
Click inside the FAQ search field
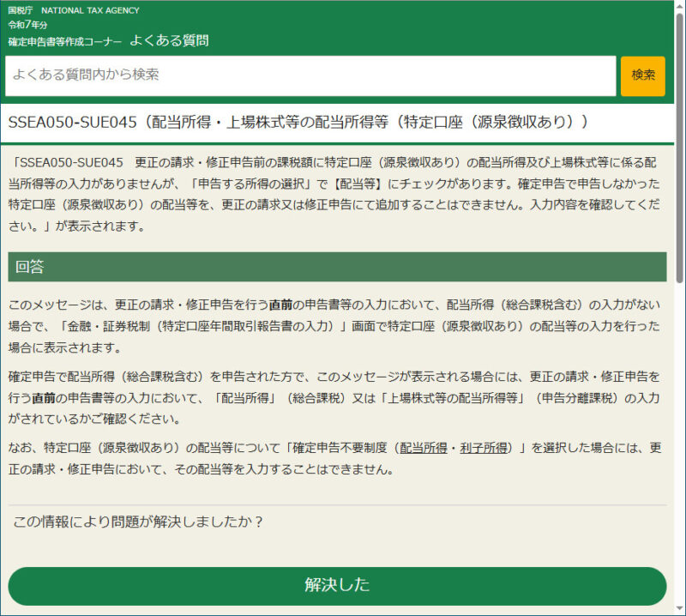[x=310, y=75]
